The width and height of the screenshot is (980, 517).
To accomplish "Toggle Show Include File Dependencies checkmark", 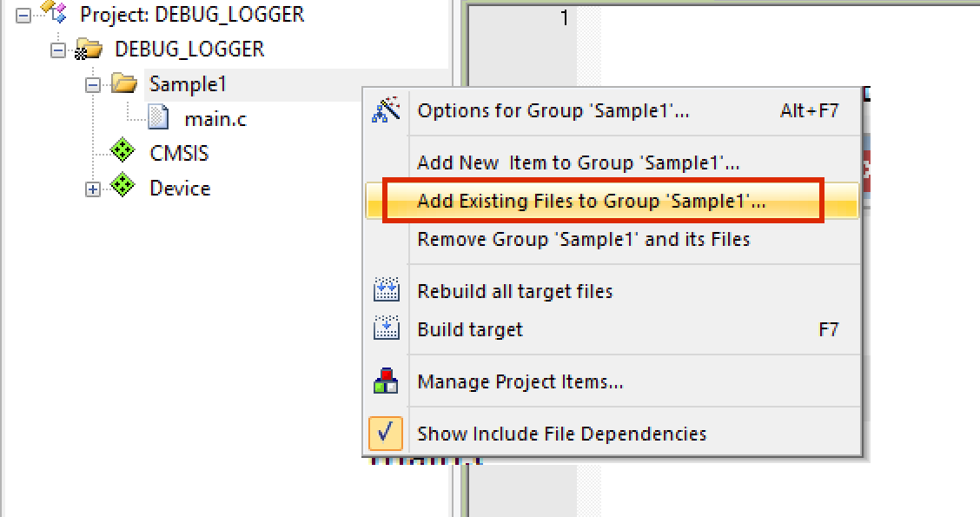I will [x=385, y=433].
